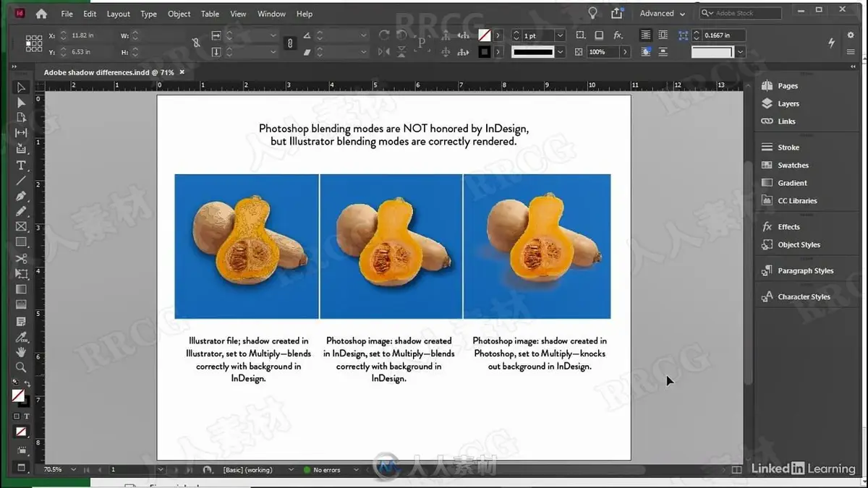
Task: Open the Layout menu
Action: click(x=119, y=14)
